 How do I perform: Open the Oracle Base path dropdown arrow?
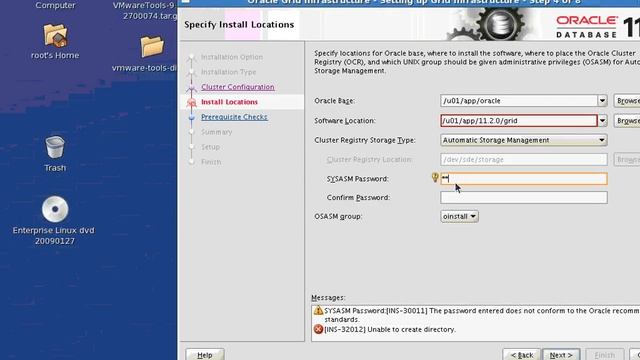click(602, 101)
